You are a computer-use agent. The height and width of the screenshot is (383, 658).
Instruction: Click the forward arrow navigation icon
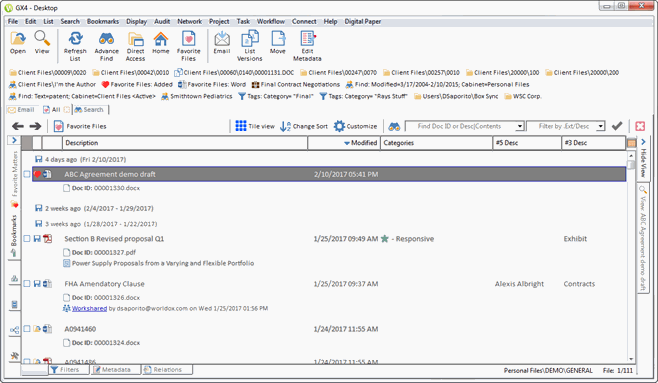click(x=35, y=126)
